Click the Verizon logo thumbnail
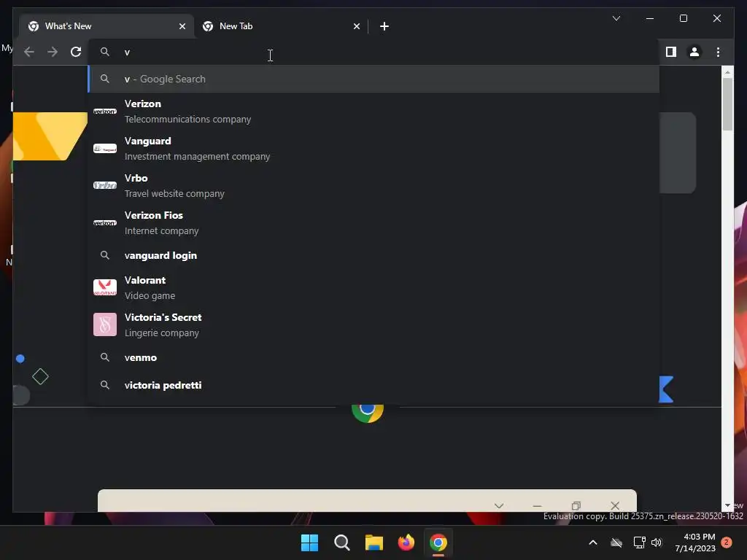747x560 pixels. [105, 112]
